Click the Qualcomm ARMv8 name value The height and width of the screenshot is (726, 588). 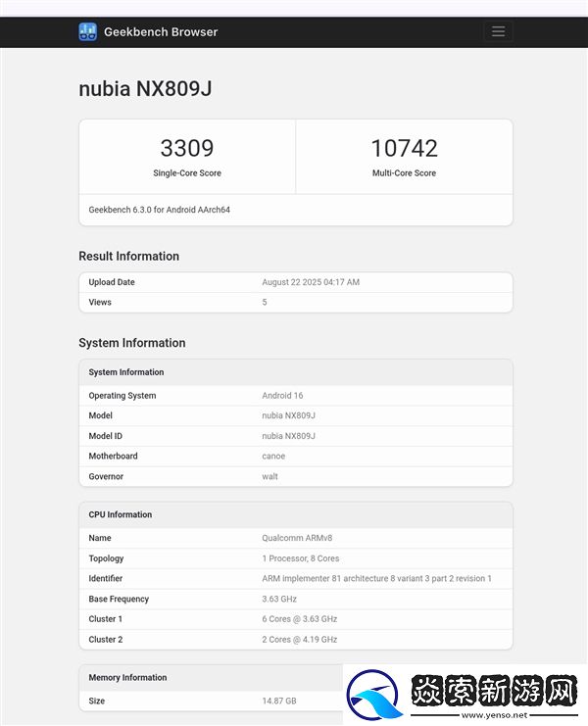tap(299, 538)
